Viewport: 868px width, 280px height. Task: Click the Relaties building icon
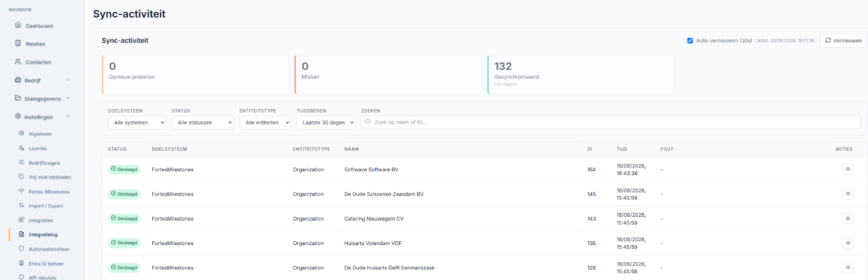18,43
